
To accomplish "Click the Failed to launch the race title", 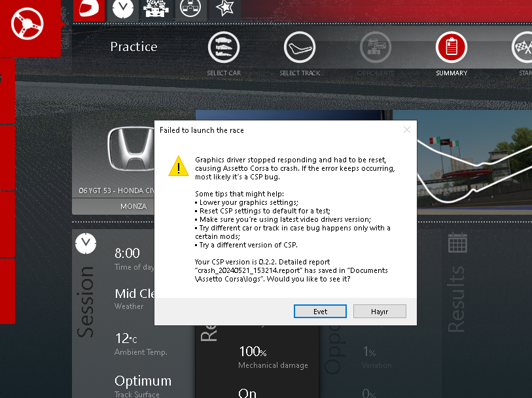I will pos(202,130).
